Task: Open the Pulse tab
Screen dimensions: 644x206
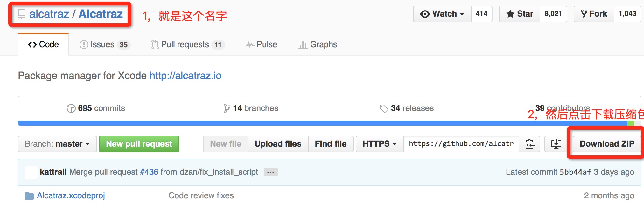Action: tap(261, 44)
